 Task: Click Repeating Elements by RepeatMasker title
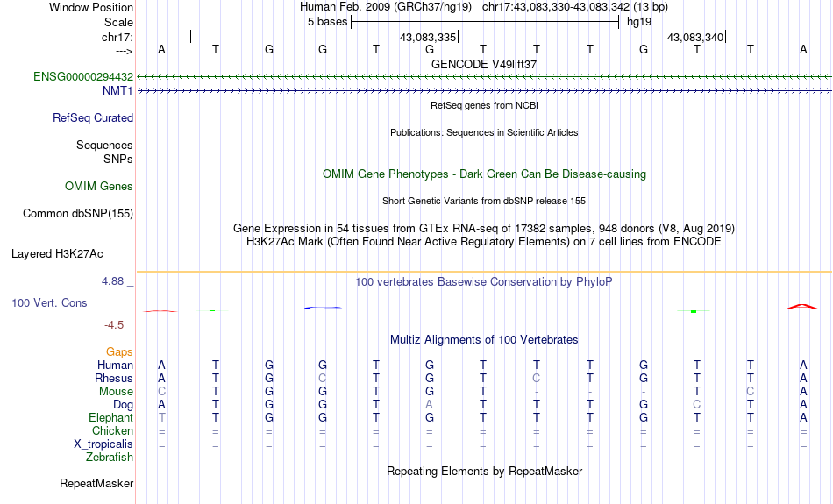484,472
